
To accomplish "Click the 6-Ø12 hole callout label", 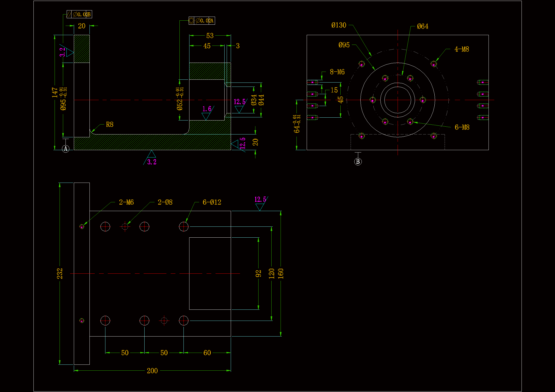I will pos(212,202).
